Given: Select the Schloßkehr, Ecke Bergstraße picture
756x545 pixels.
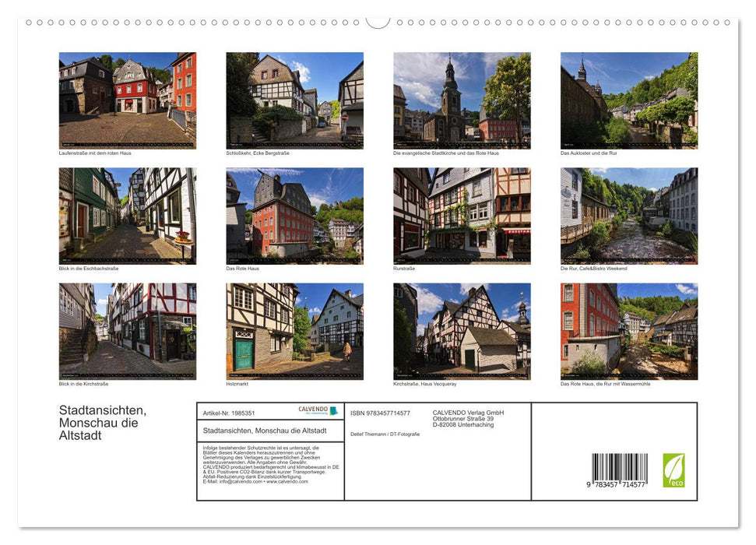Looking at the screenshot, I should [x=294, y=99].
